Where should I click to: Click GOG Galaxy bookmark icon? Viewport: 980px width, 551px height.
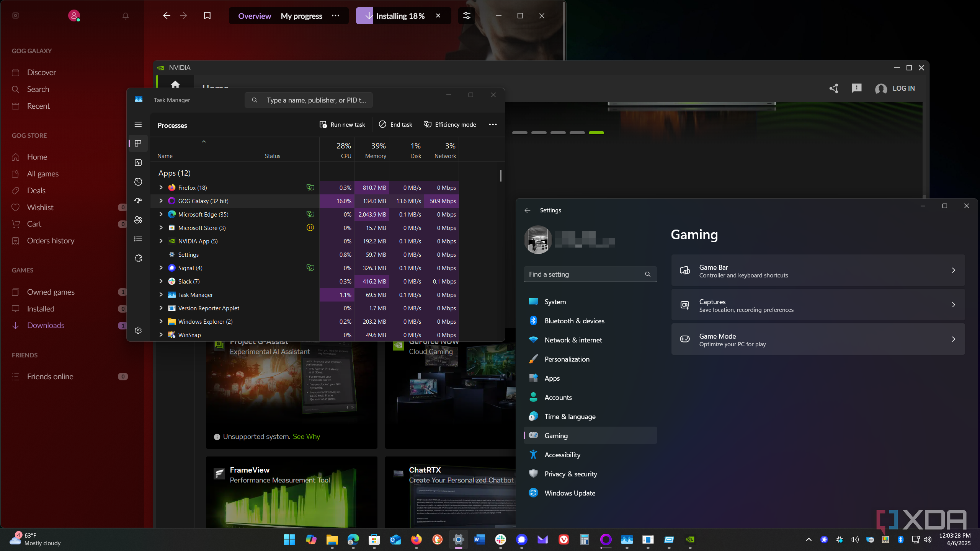[x=207, y=16]
